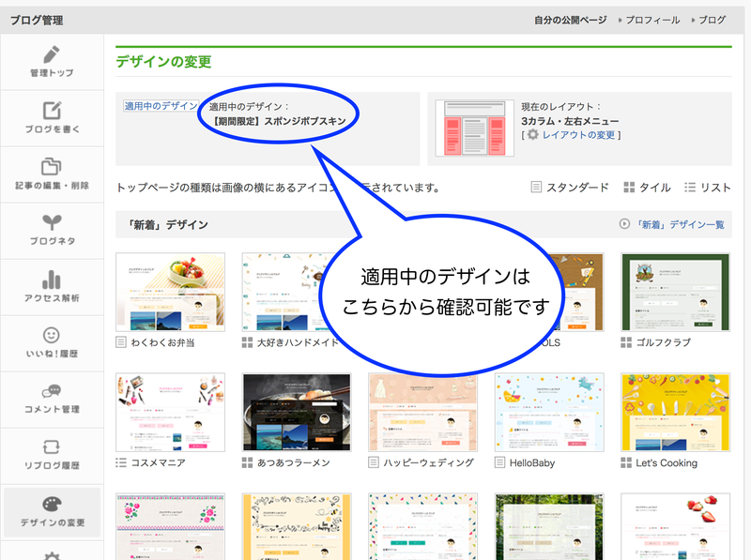This screenshot has height=560, width=751.
Task: Select Let's Cooking design thumbnail
Action: (x=675, y=412)
